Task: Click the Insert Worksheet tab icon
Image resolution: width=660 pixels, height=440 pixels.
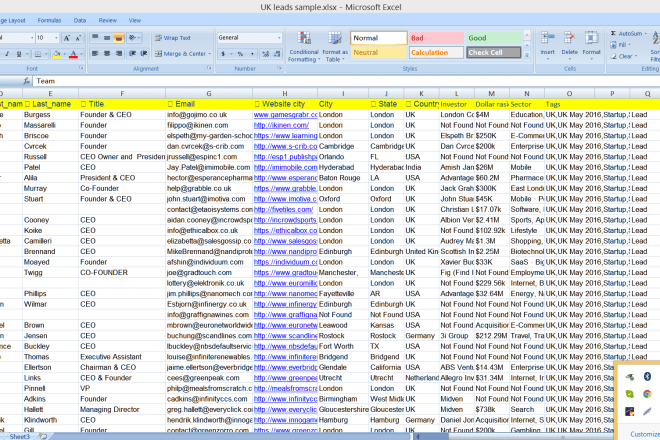Action: [43, 436]
